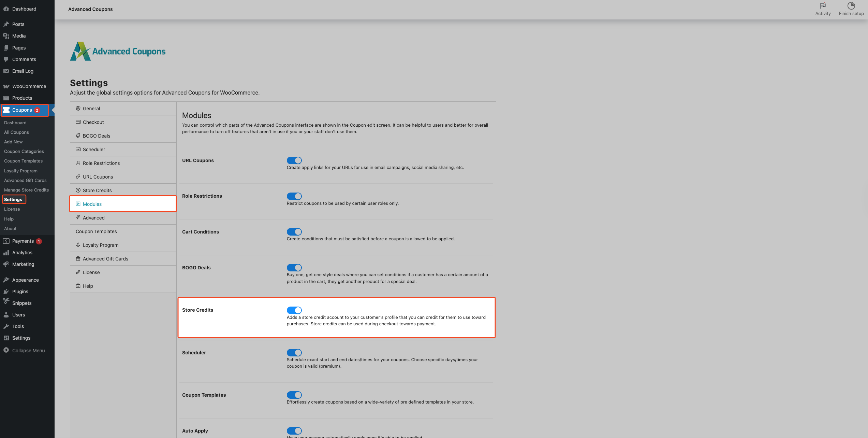
Task: Toggle the BOGO Deals module switch
Action: click(x=294, y=268)
